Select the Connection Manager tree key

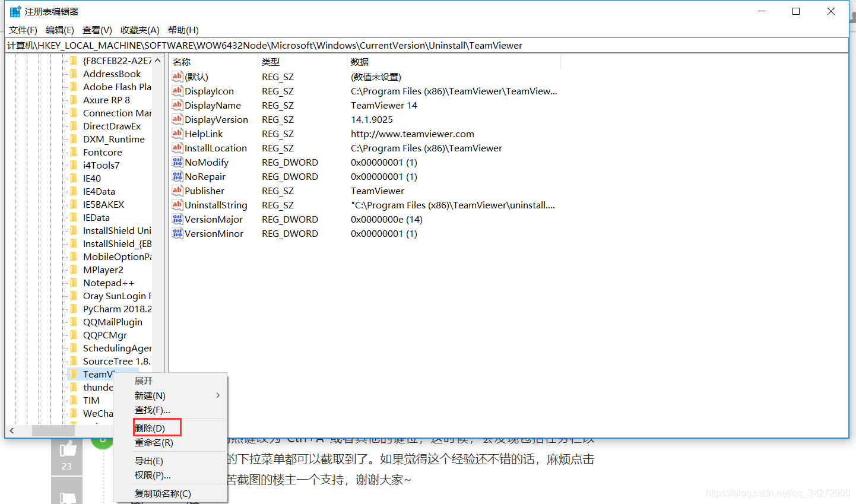tap(117, 113)
